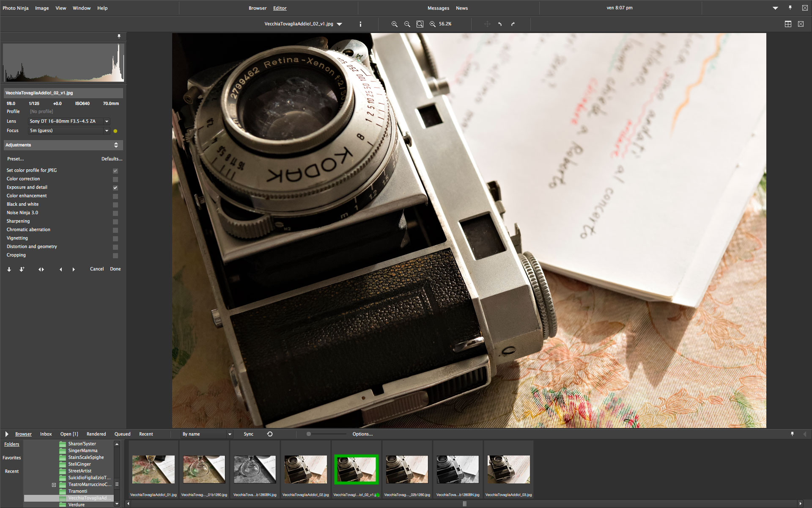Click the horizontal thumbnail strip scrollbar

[x=464, y=504]
